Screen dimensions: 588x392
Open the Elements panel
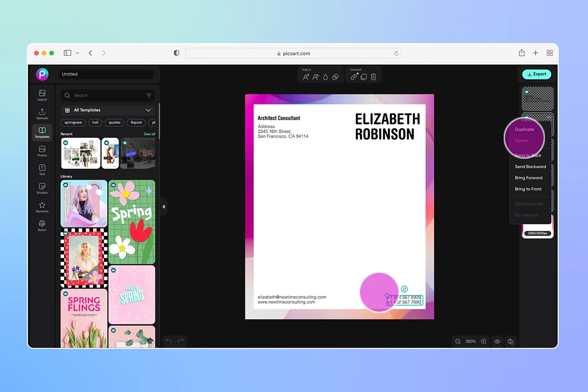pyautogui.click(x=42, y=207)
